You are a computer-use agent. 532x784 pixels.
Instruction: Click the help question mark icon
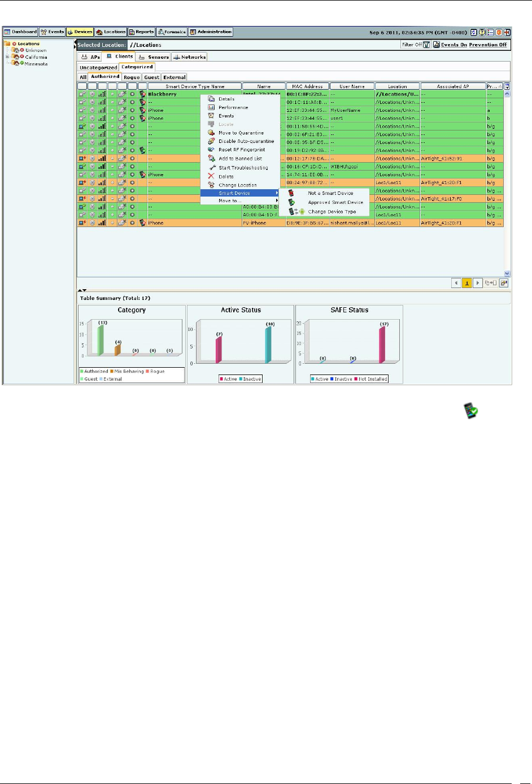pos(482,32)
